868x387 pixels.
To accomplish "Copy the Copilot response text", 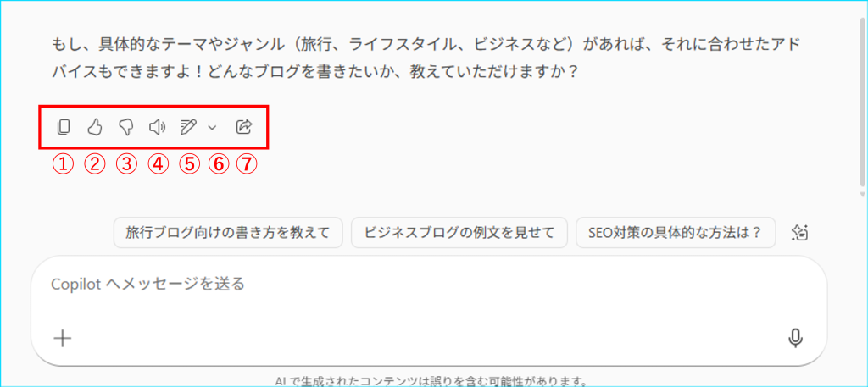I will [x=63, y=128].
